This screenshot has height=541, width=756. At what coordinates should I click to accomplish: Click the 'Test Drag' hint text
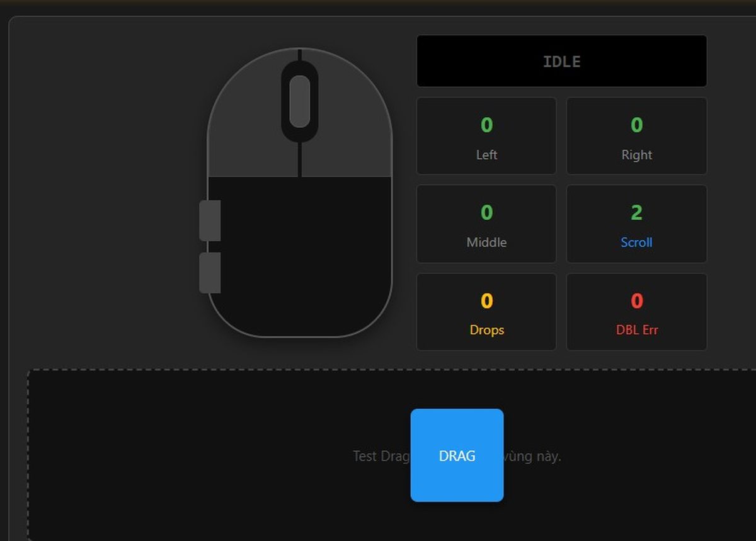[x=381, y=456]
